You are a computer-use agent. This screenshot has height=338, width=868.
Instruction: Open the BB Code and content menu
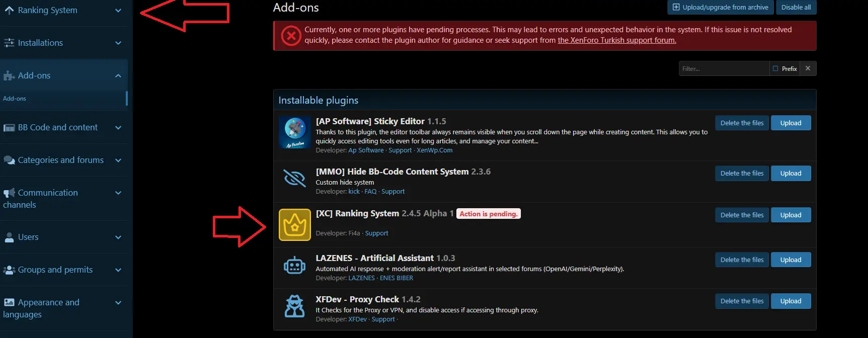pyautogui.click(x=58, y=128)
